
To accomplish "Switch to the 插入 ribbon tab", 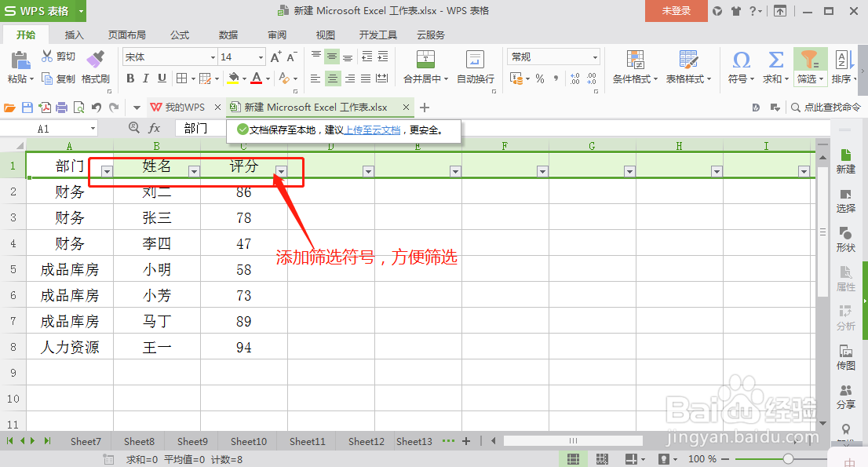I will (74, 35).
